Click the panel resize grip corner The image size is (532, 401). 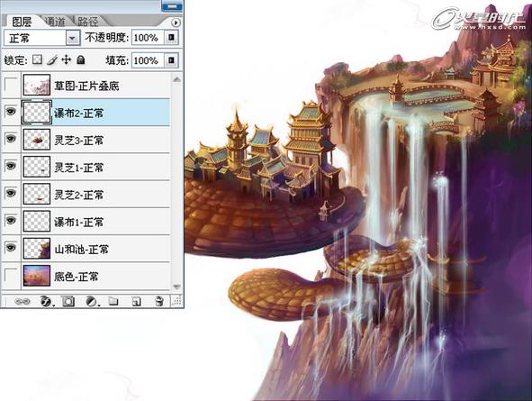(177, 301)
